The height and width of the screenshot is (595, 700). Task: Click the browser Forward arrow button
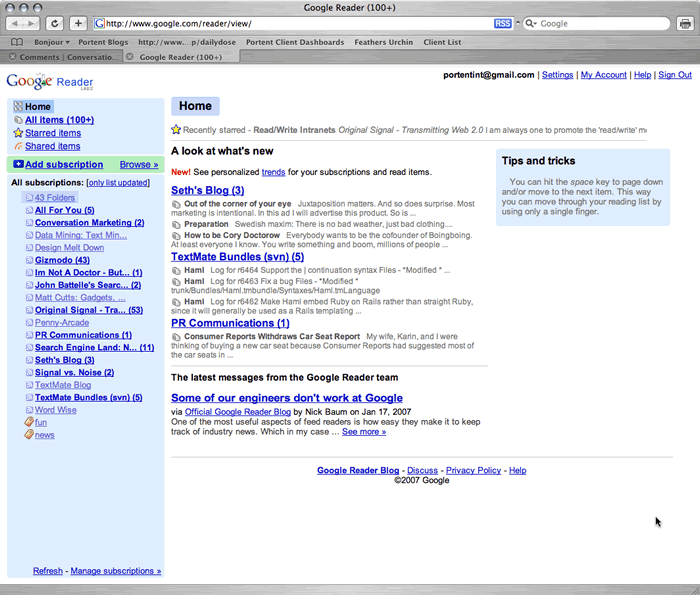click(31, 23)
